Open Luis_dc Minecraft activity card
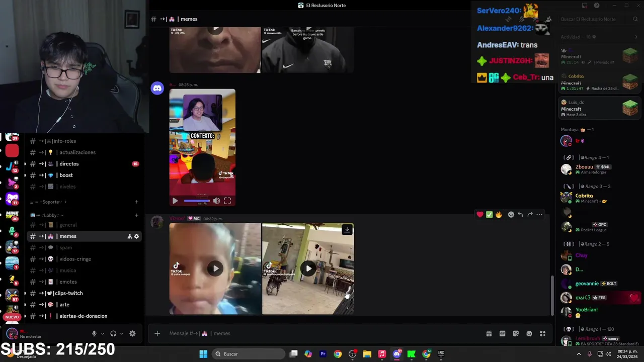The height and width of the screenshot is (362, 644). click(x=599, y=108)
